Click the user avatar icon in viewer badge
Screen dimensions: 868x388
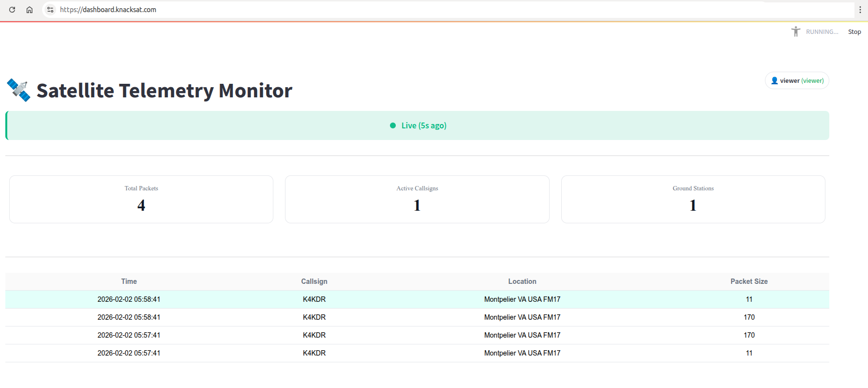tap(774, 81)
